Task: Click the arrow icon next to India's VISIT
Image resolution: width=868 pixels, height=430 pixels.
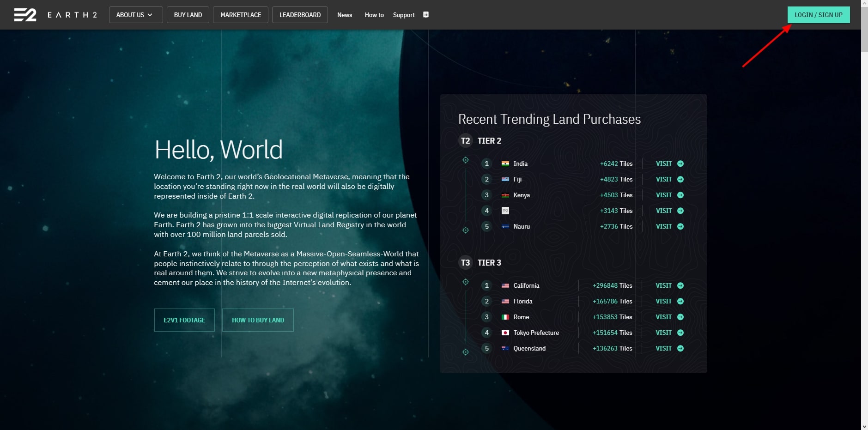Action: (680, 164)
